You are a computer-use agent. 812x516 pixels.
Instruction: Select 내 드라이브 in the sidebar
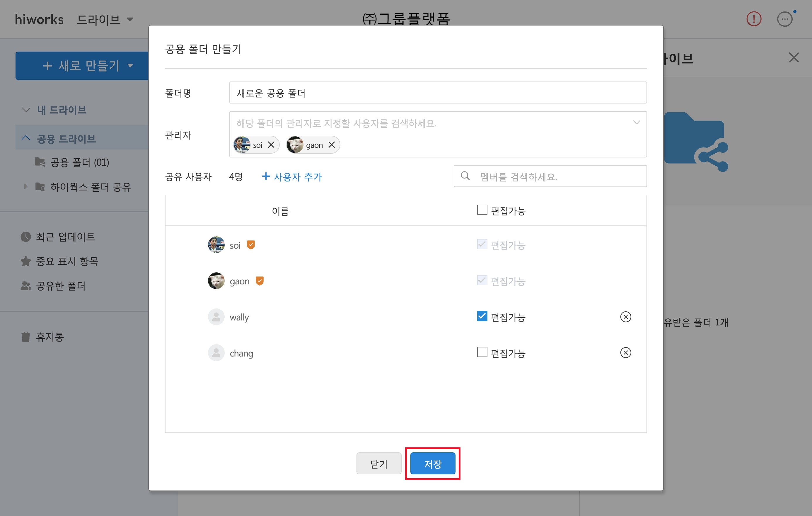(x=62, y=110)
